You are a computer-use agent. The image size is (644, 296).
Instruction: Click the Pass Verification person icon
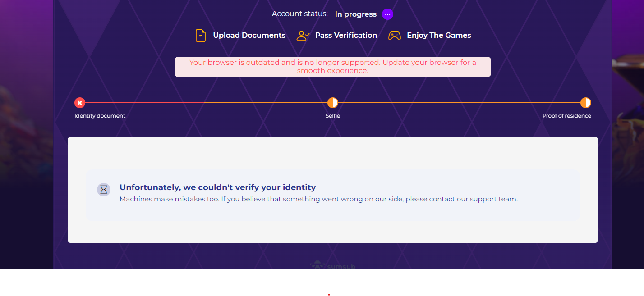click(303, 36)
